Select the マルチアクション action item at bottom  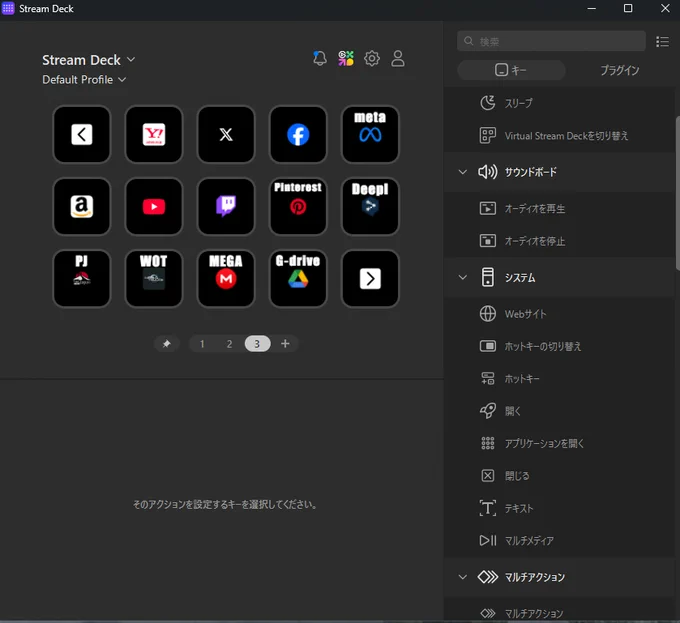point(559,613)
